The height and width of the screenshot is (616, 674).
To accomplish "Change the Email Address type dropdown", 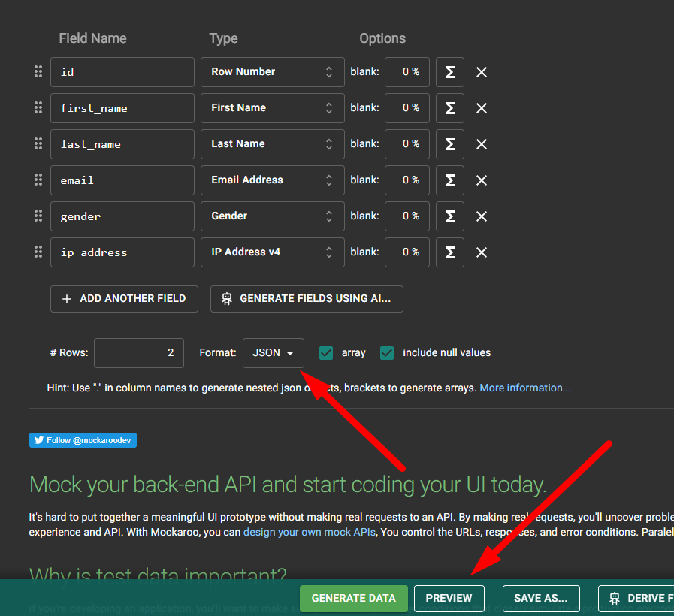I will (272, 180).
